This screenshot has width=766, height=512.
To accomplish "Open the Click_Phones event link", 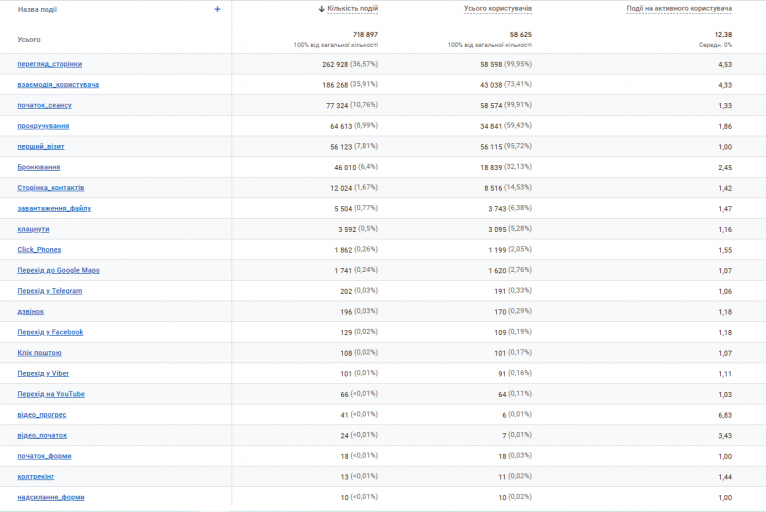I will coord(39,250).
